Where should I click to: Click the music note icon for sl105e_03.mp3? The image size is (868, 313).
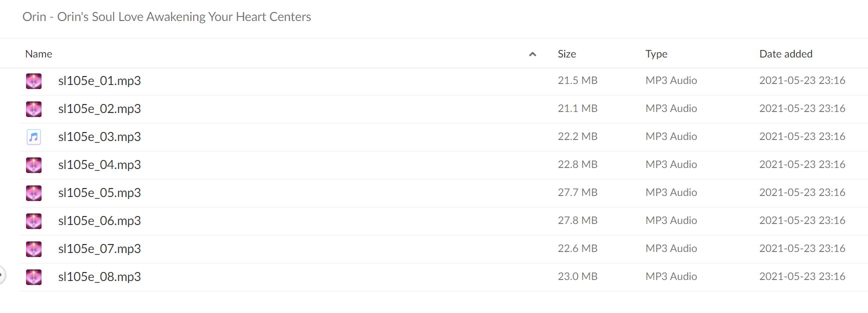click(34, 137)
